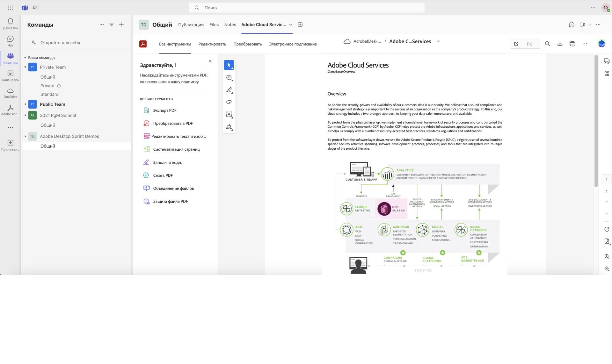Select the sign with pen tool
The height and width of the screenshot is (364, 612).
[229, 127]
